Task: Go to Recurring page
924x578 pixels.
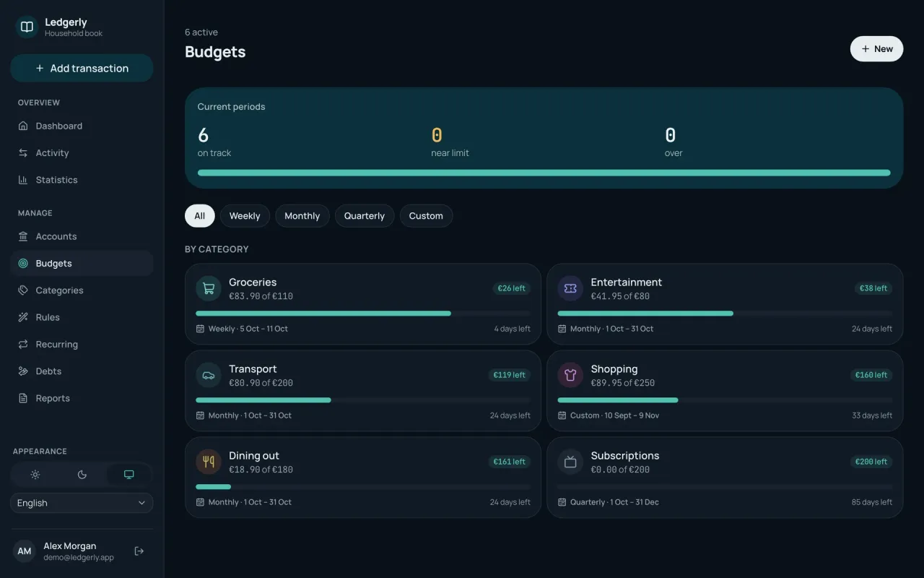Action: [x=82, y=345]
